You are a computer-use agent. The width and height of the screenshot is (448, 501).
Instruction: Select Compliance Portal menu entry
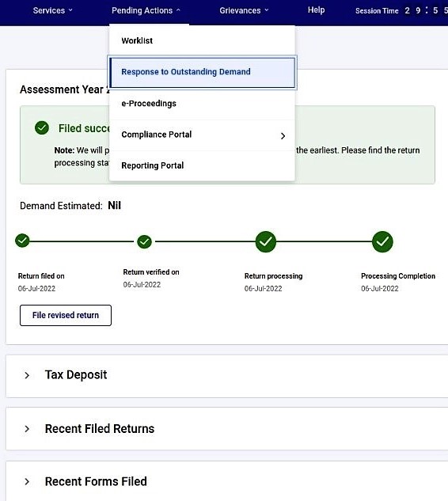[x=202, y=135]
